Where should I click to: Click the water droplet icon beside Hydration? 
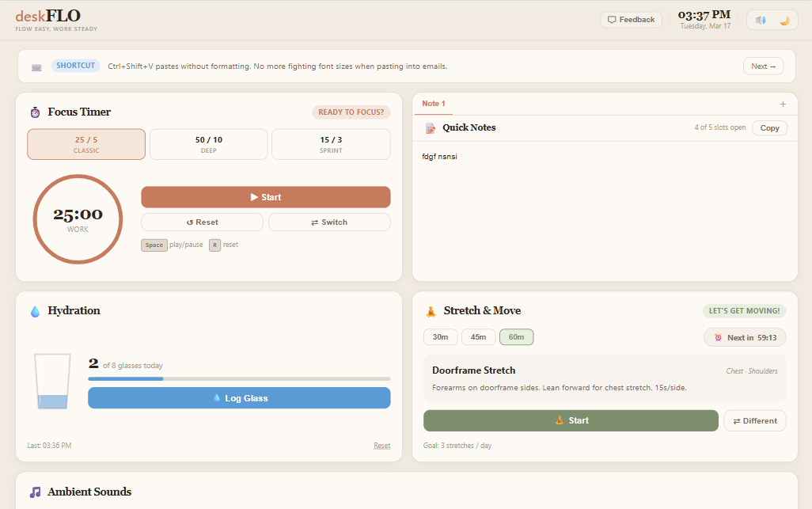(35, 310)
